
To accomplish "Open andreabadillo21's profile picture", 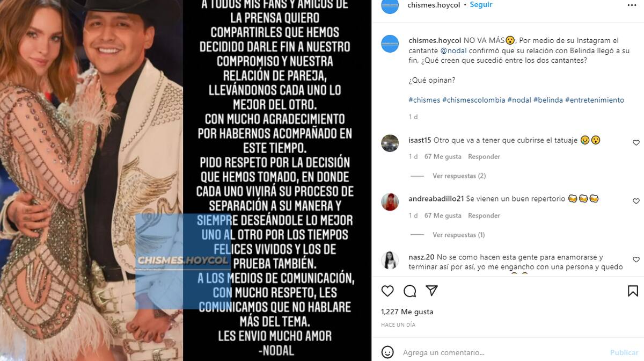I will point(390,202).
